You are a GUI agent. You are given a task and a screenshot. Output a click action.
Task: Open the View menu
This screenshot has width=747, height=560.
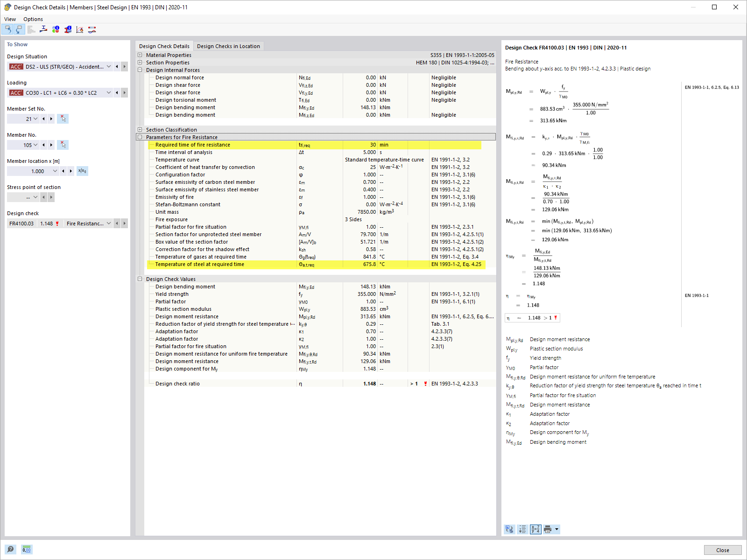(x=10, y=19)
